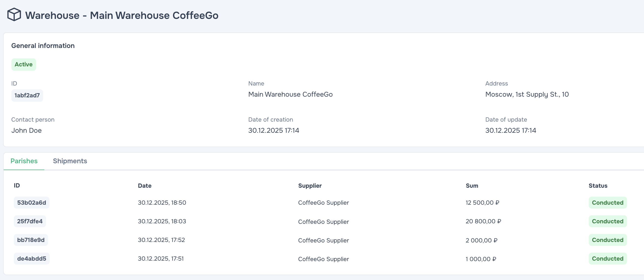Click the Supplier column header
The width and height of the screenshot is (644, 280).
tap(310, 186)
